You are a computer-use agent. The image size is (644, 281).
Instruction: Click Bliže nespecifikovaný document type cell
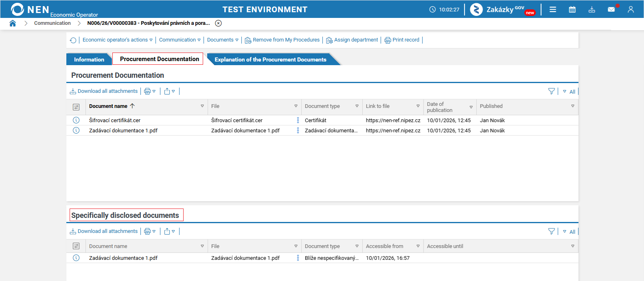pyautogui.click(x=332, y=258)
